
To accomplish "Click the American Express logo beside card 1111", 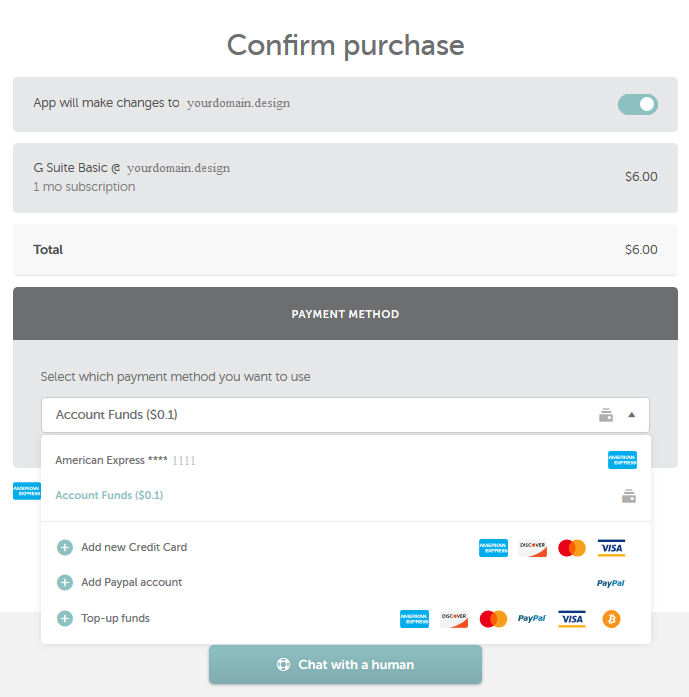I will coord(622,460).
